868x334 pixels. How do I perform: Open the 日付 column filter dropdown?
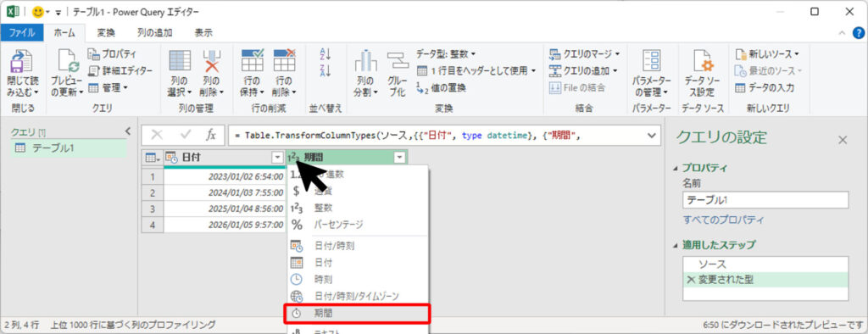tap(277, 158)
